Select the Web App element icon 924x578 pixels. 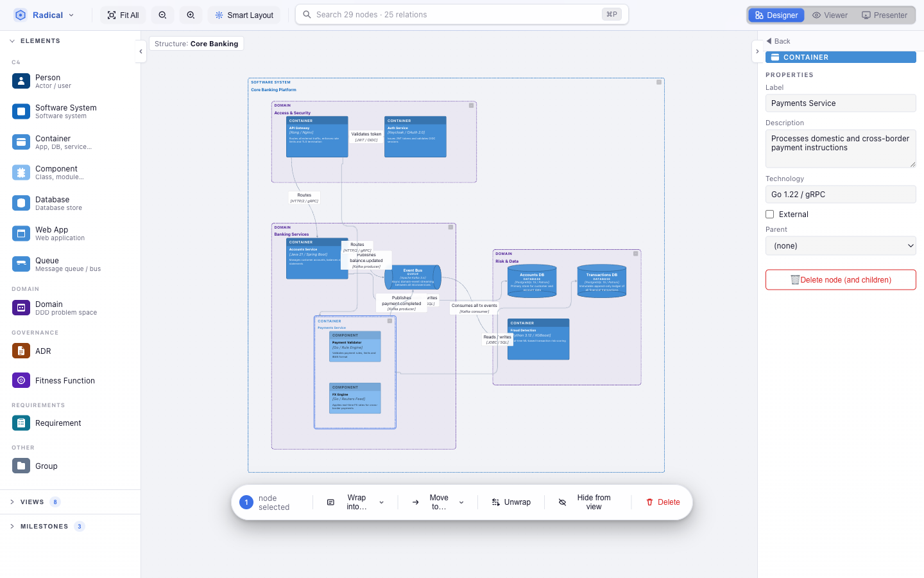21,234
